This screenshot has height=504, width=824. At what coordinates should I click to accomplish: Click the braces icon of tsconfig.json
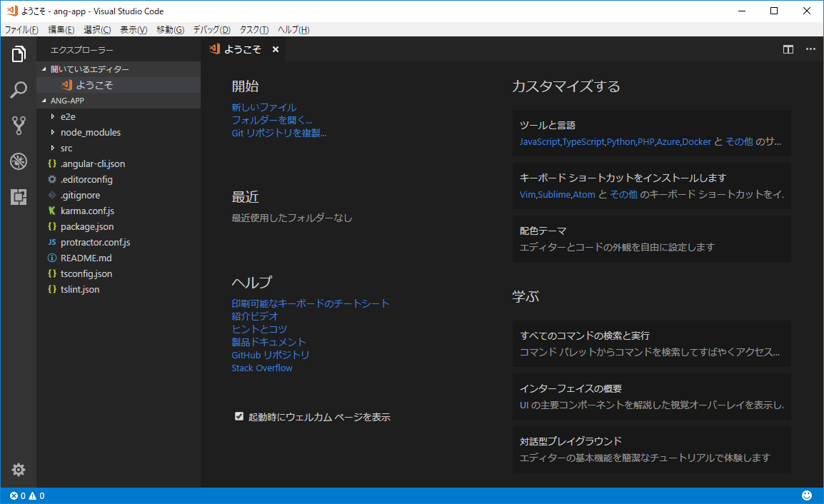click(52, 274)
